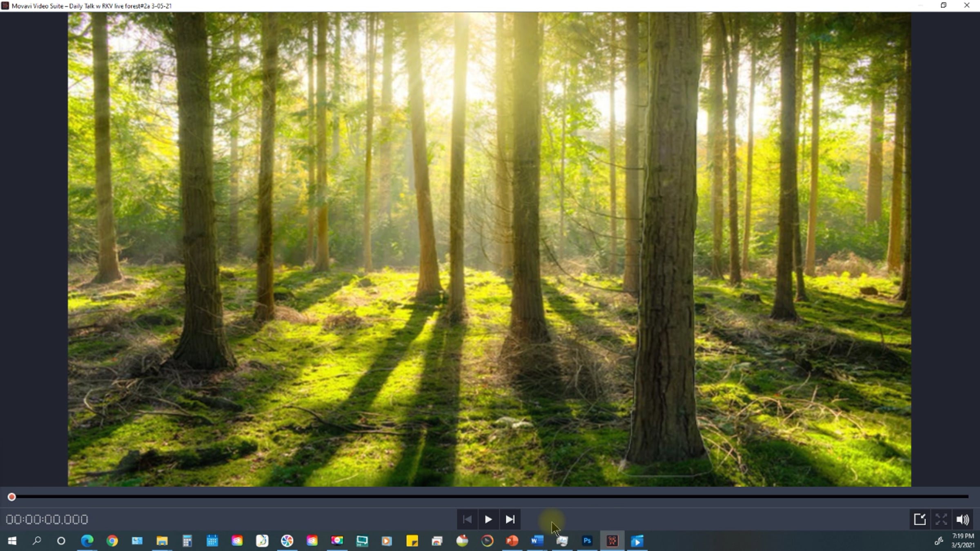Click the play button
This screenshot has height=551, width=980.
(488, 519)
